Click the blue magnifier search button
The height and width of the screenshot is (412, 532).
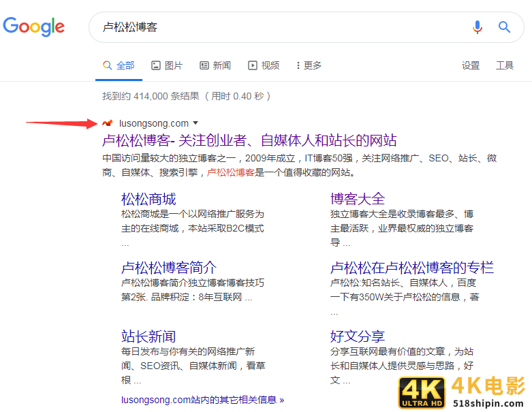(x=504, y=27)
